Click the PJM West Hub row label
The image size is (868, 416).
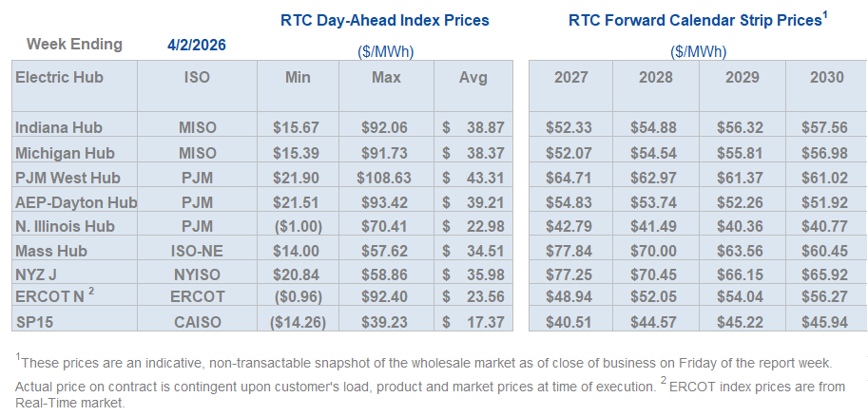pos(65,178)
